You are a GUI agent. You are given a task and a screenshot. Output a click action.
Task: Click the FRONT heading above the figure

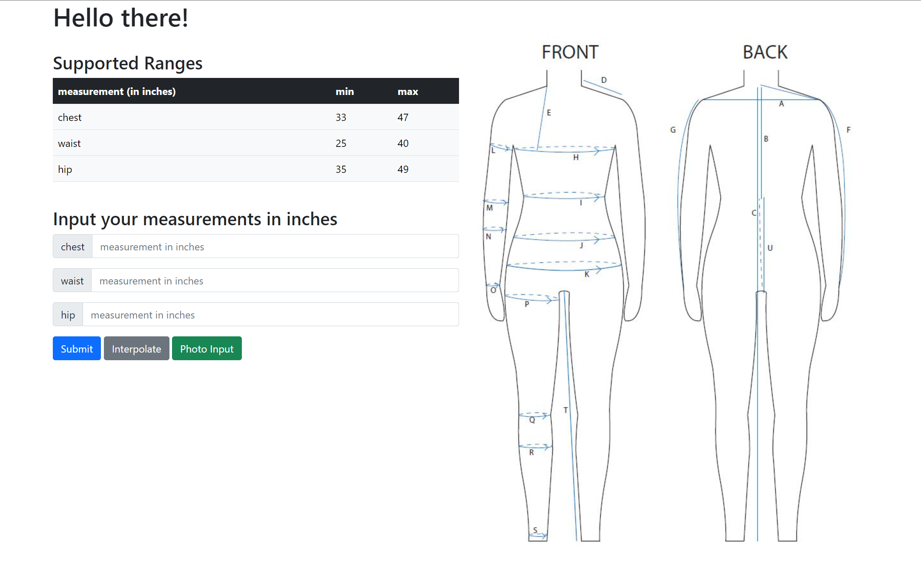tap(571, 51)
